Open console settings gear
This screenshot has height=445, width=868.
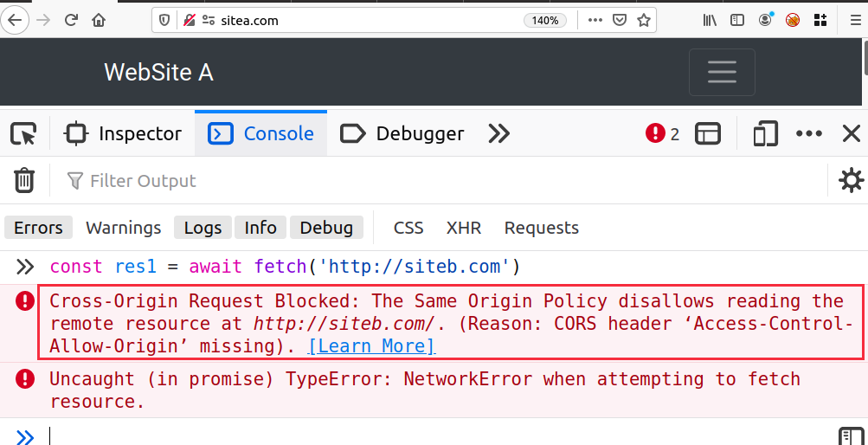coord(851,180)
